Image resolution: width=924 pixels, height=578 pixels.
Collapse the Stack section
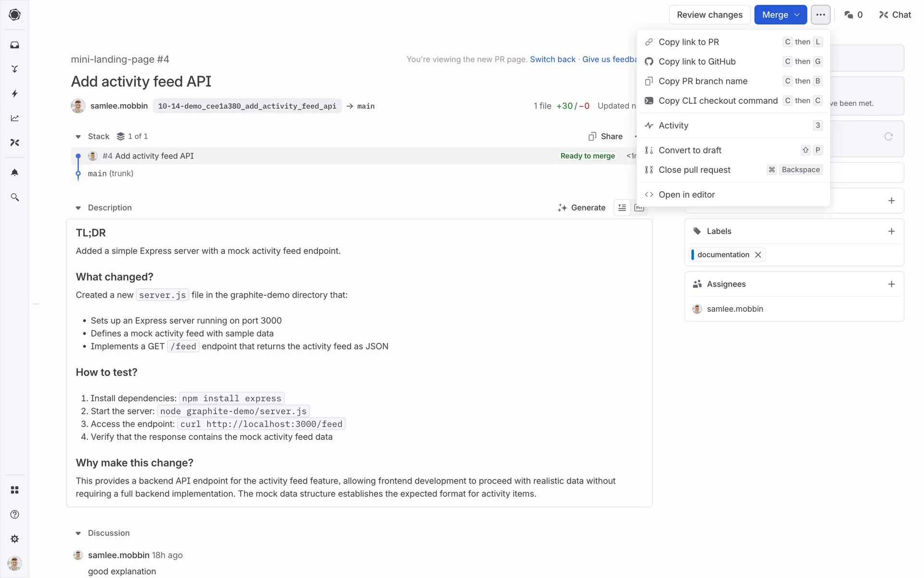tap(78, 137)
